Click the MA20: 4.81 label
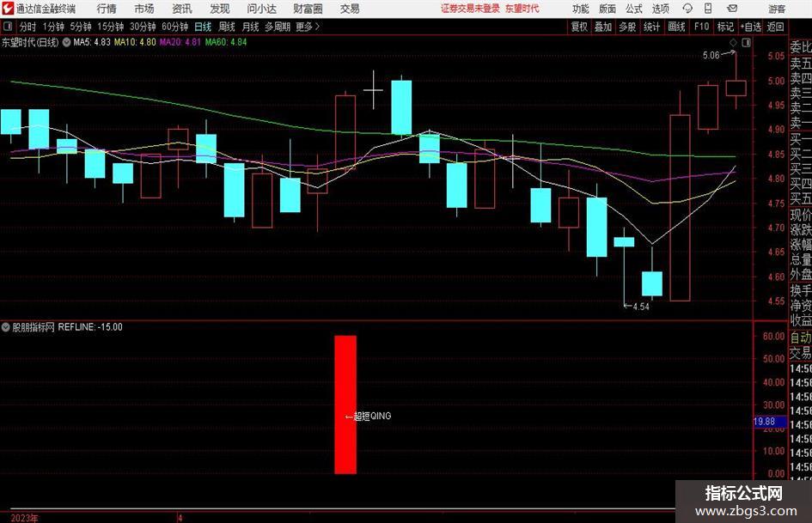 (x=180, y=42)
